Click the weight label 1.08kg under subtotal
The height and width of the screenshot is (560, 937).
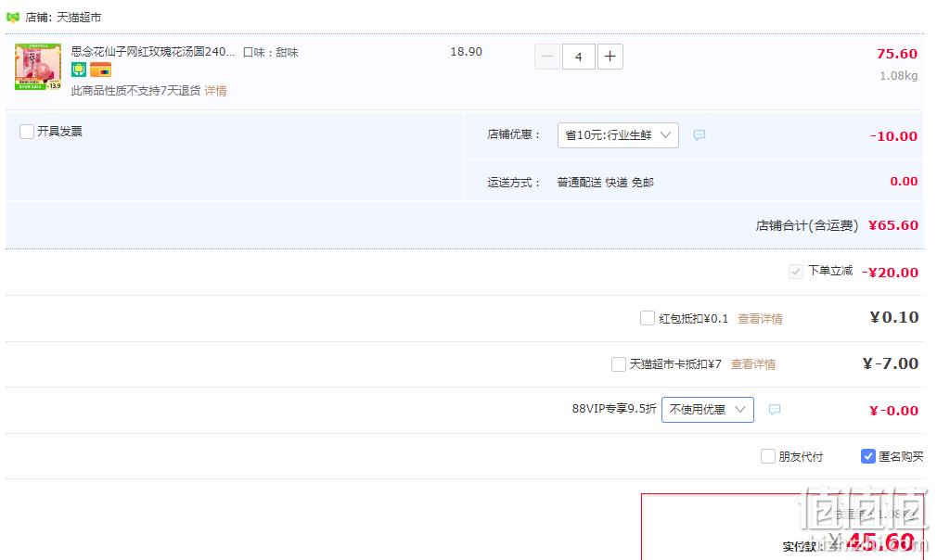899,76
